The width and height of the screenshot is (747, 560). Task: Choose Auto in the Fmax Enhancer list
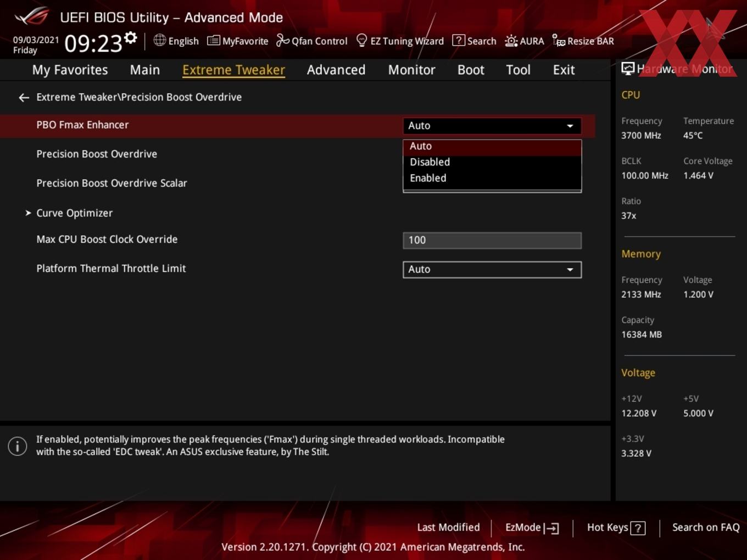coord(492,147)
